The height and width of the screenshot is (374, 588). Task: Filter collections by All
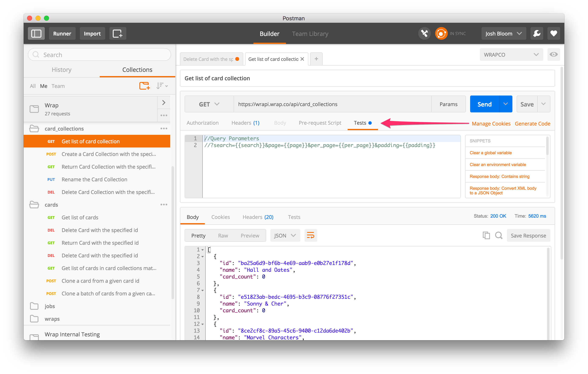(33, 86)
